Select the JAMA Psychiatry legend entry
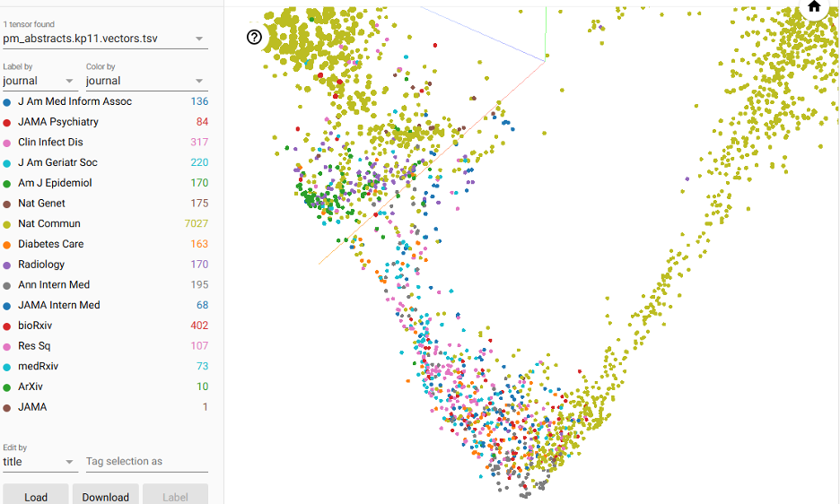The image size is (840, 504). click(x=58, y=122)
